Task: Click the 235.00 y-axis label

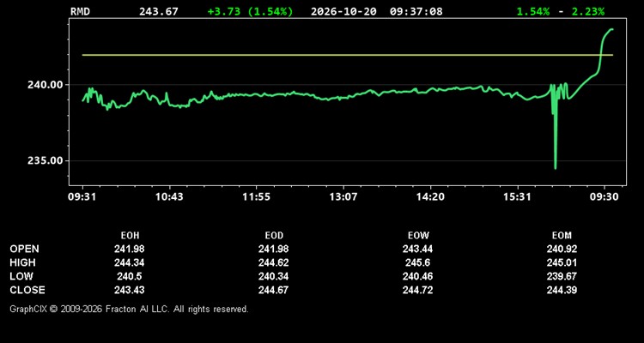Action: point(46,160)
